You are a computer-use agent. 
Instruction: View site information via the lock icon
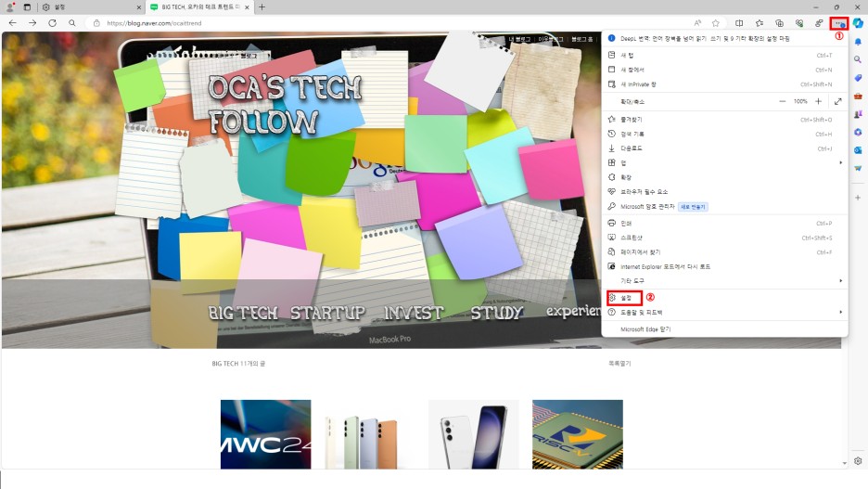96,23
